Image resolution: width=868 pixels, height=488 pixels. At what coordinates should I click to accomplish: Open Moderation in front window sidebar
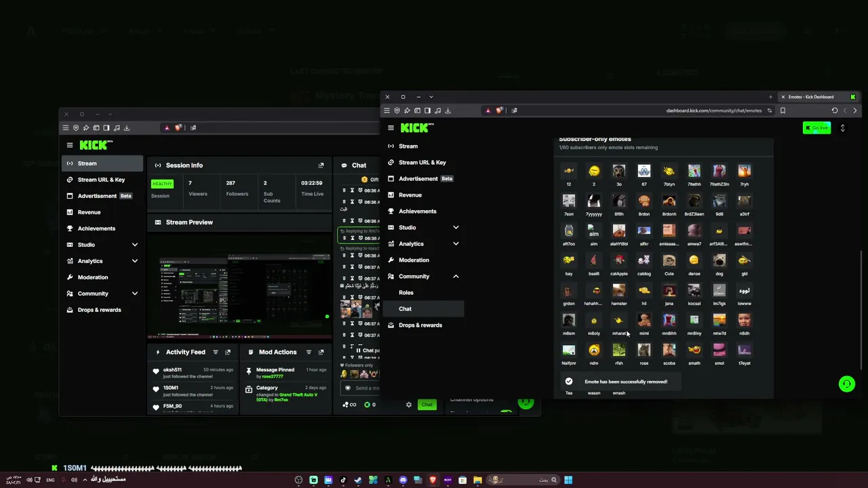[x=424, y=260]
